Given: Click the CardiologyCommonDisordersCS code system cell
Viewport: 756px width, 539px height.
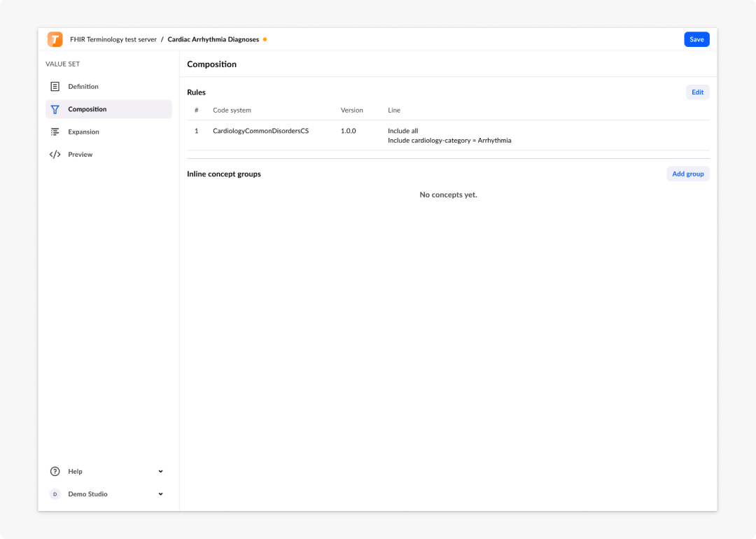Looking at the screenshot, I should [261, 131].
